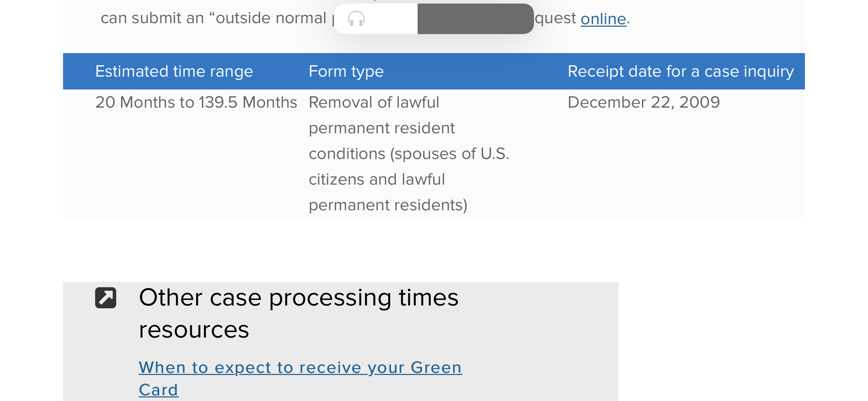Image resolution: width=868 pixels, height=401 pixels.
Task: Click the "permanent resident" line under Removal of lawful
Action: click(382, 128)
